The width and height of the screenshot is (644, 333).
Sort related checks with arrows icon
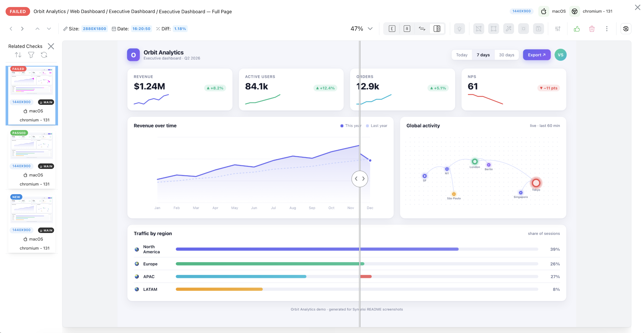18,55
